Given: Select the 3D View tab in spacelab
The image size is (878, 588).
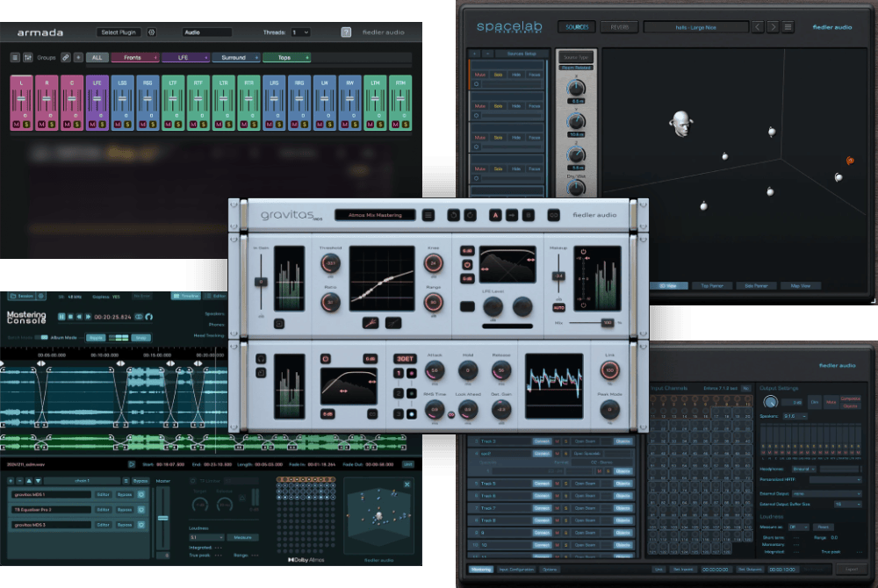Looking at the screenshot, I should [x=667, y=286].
